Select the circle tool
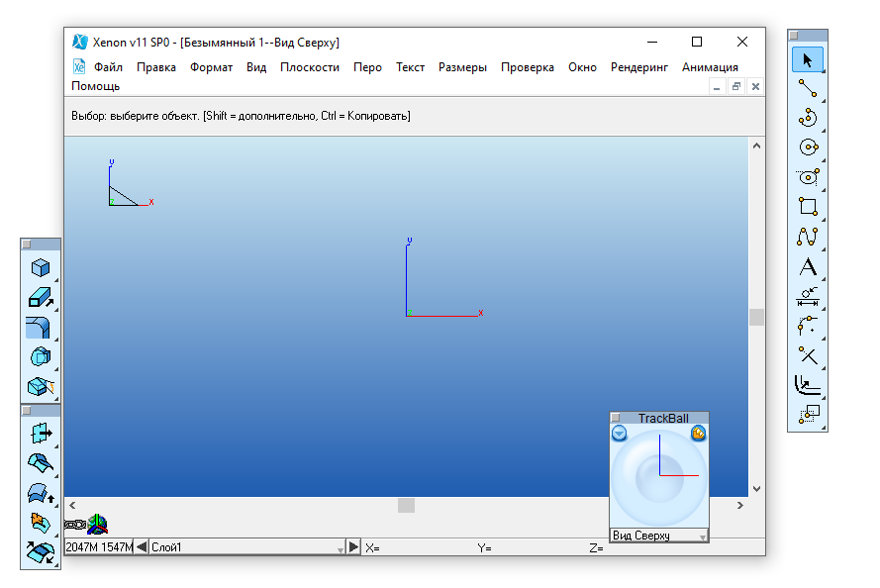Viewport: 880px width, 588px height. [808, 147]
